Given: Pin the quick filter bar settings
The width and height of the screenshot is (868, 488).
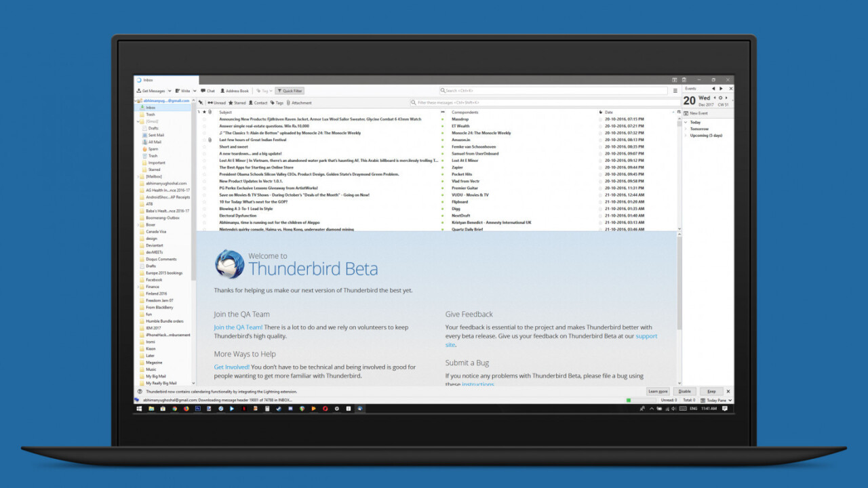Looking at the screenshot, I should [201, 103].
